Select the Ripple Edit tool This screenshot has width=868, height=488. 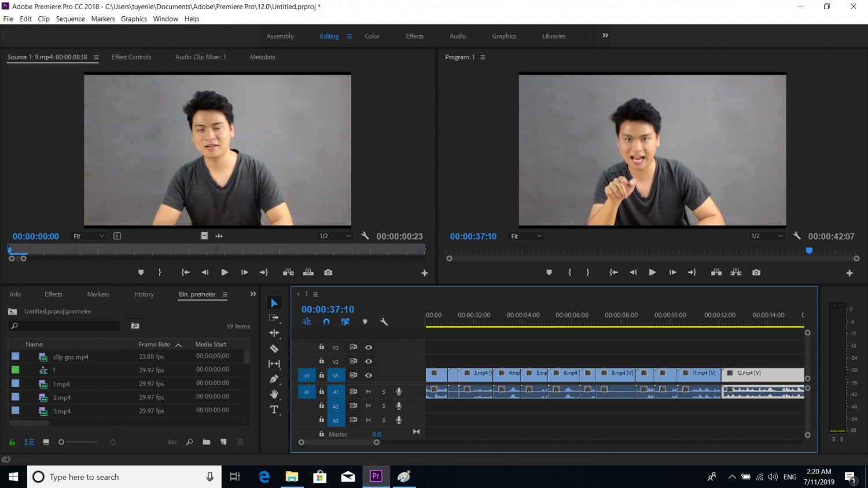click(274, 333)
